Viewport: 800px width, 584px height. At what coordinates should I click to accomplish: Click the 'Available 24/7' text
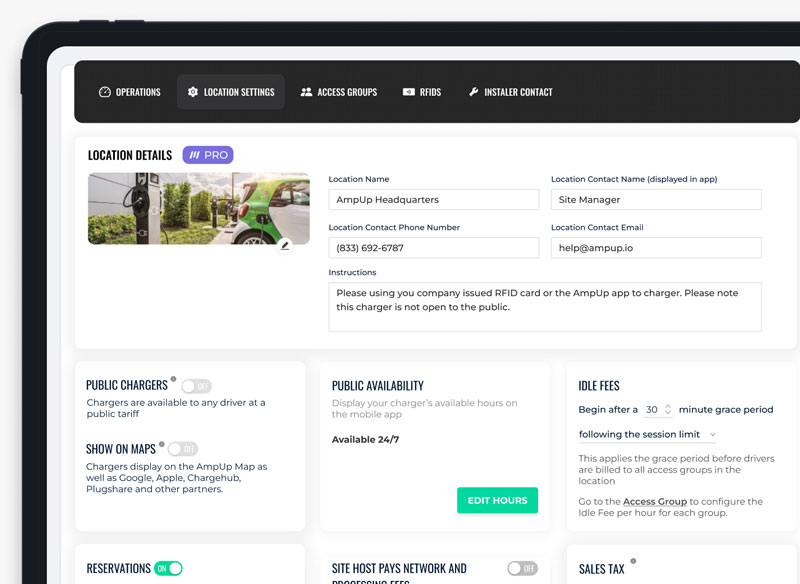365,440
